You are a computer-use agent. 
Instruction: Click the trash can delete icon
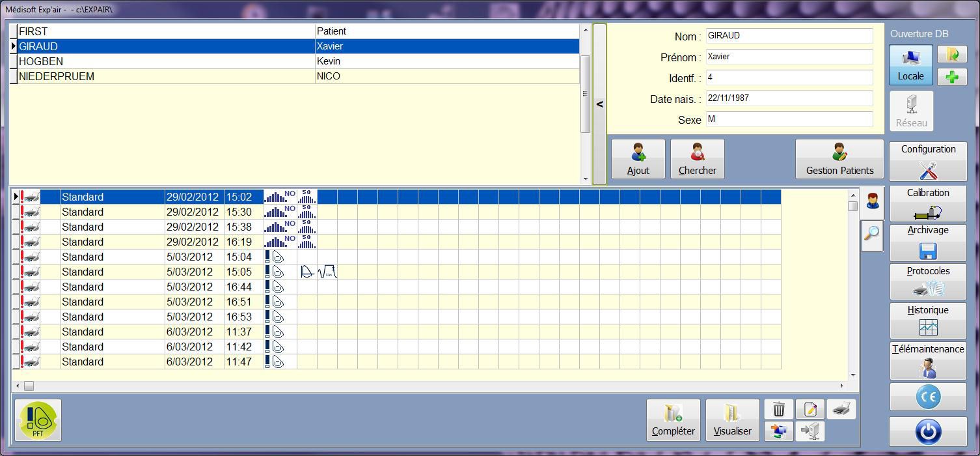pyautogui.click(x=778, y=409)
